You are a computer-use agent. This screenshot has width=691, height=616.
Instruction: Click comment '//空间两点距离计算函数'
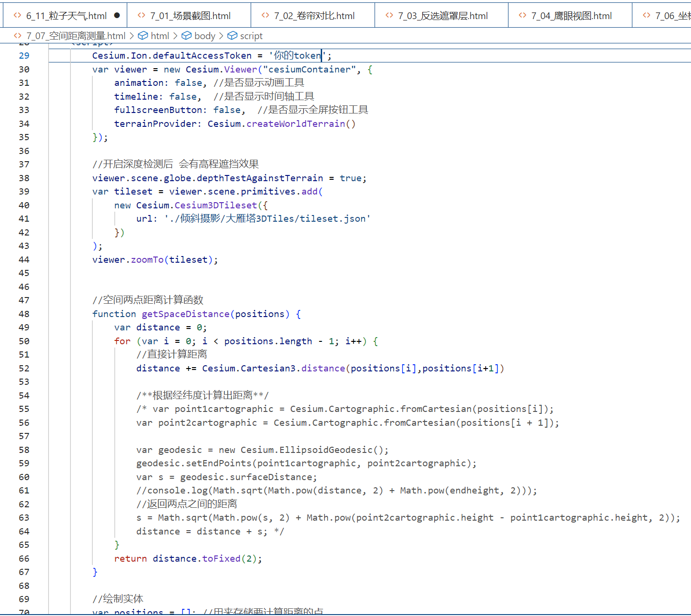(148, 300)
